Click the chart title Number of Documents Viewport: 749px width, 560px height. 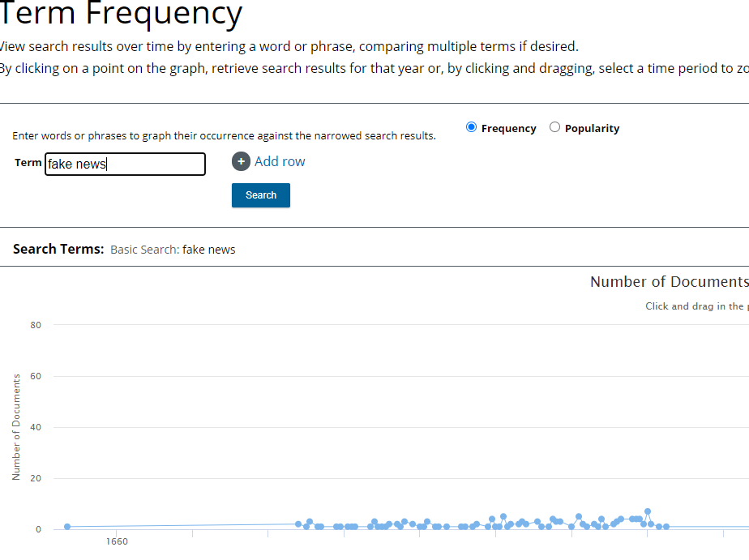(x=668, y=282)
